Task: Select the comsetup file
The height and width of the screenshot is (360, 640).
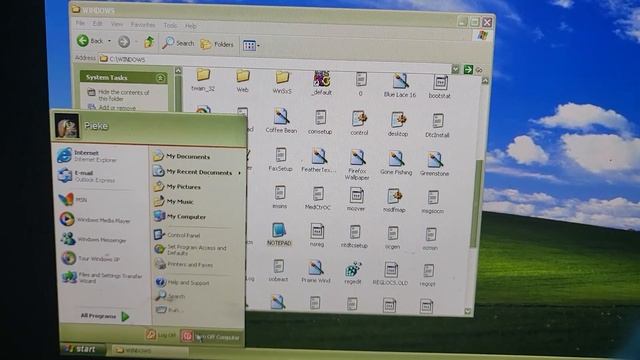Action: tap(320, 121)
